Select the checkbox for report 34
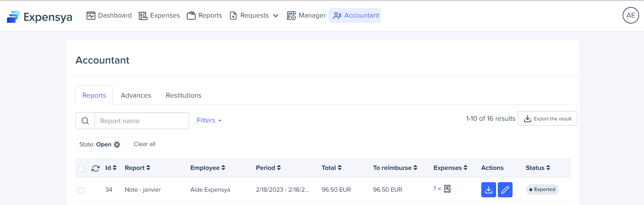 pos(81,190)
